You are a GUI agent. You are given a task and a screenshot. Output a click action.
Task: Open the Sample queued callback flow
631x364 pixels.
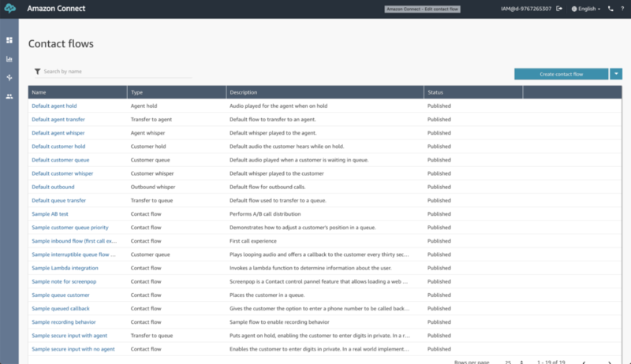(x=61, y=309)
